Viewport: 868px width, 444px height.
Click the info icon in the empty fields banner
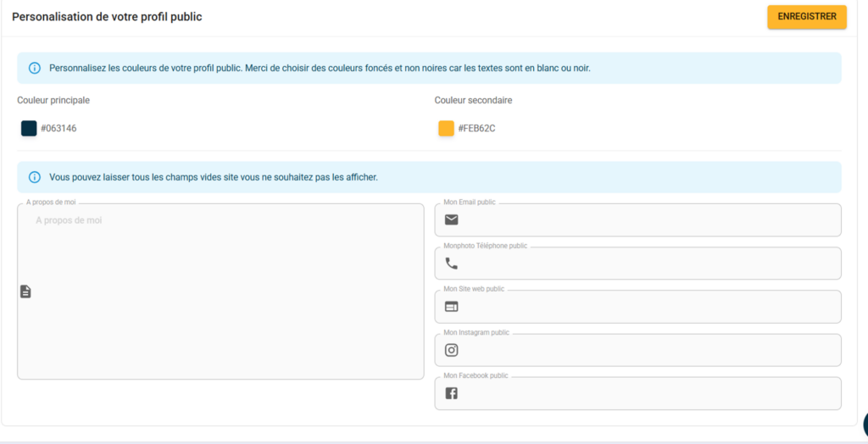coord(35,177)
